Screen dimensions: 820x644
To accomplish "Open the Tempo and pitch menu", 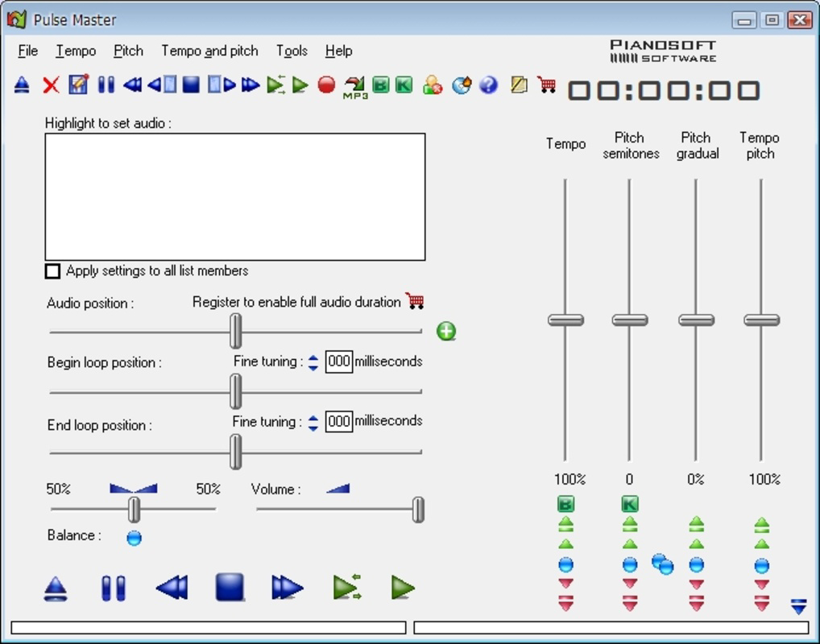I will tap(209, 51).
